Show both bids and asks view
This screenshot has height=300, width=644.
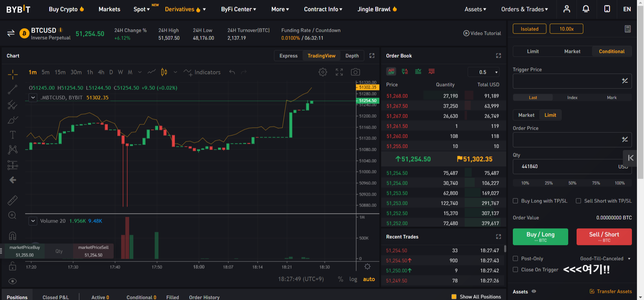(x=391, y=71)
